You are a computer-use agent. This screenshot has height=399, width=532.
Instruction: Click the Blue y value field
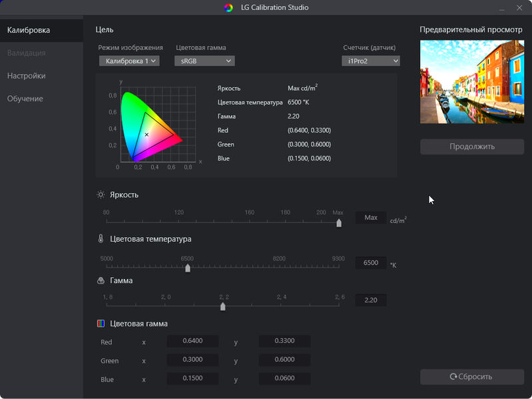pyautogui.click(x=284, y=378)
